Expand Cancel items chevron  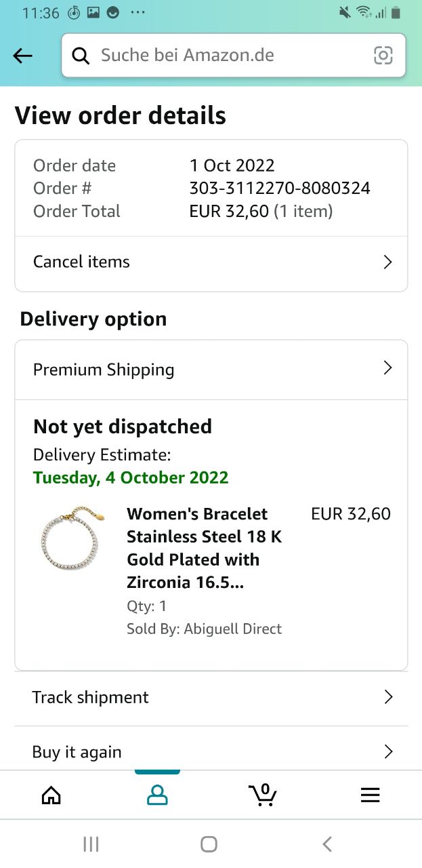pos(387,262)
